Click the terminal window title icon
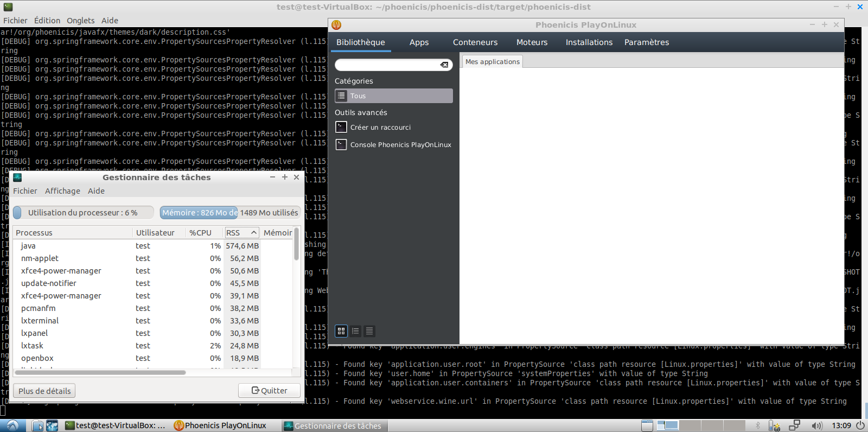Screen dimensions: 868x432 tap(8, 7)
